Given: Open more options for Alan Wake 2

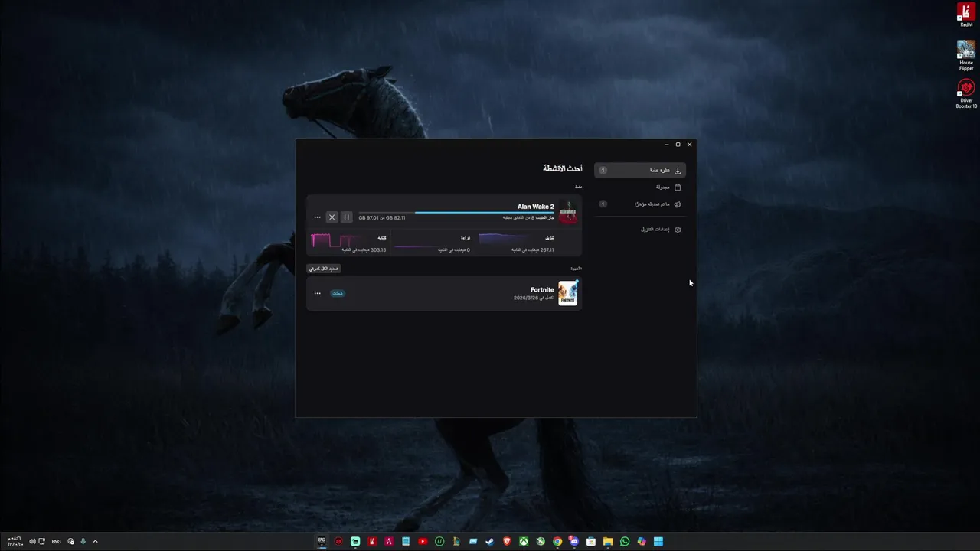Looking at the screenshot, I should [317, 217].
